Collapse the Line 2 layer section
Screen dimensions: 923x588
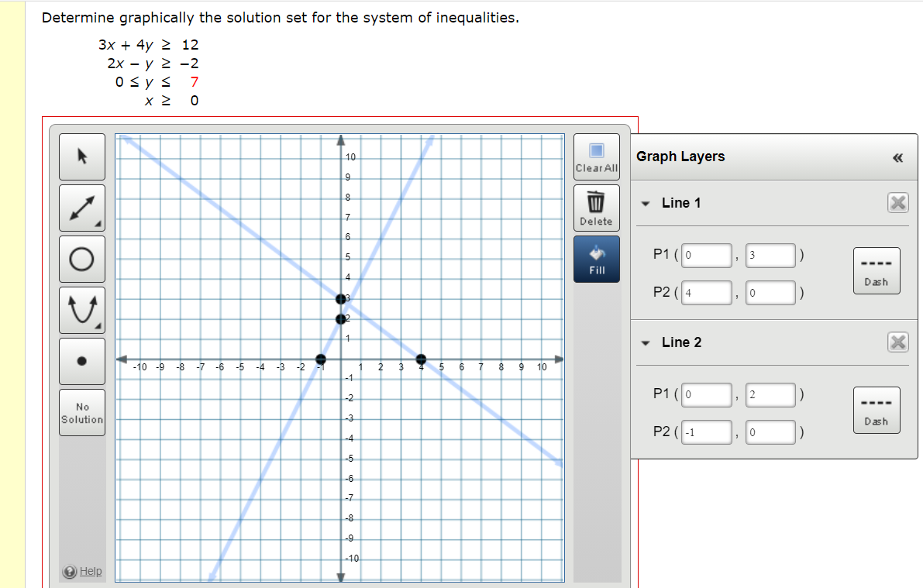click(x=646, y=342)
